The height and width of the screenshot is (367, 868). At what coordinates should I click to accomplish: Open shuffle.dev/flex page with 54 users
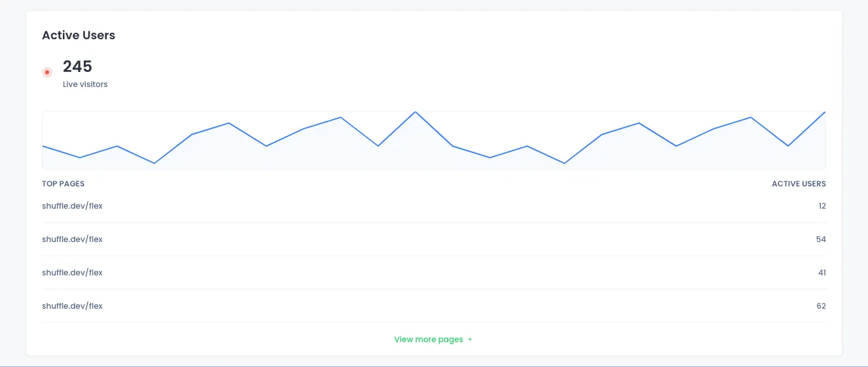coord(73,239)
